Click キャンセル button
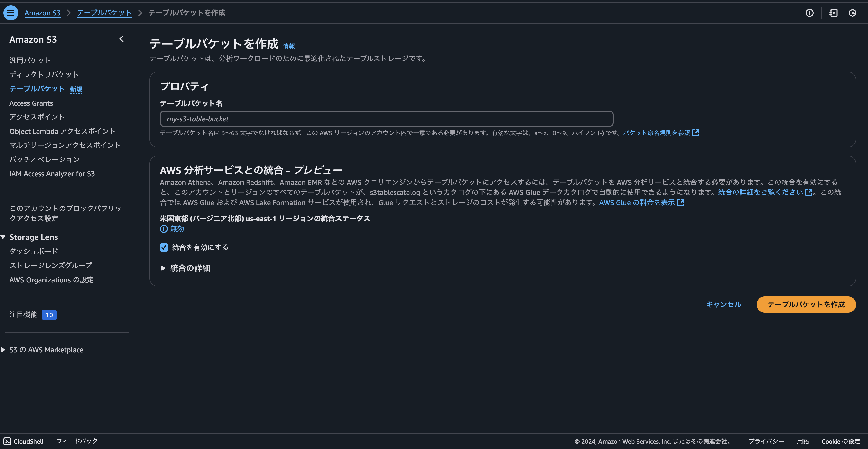 click(x=724, y=305)
